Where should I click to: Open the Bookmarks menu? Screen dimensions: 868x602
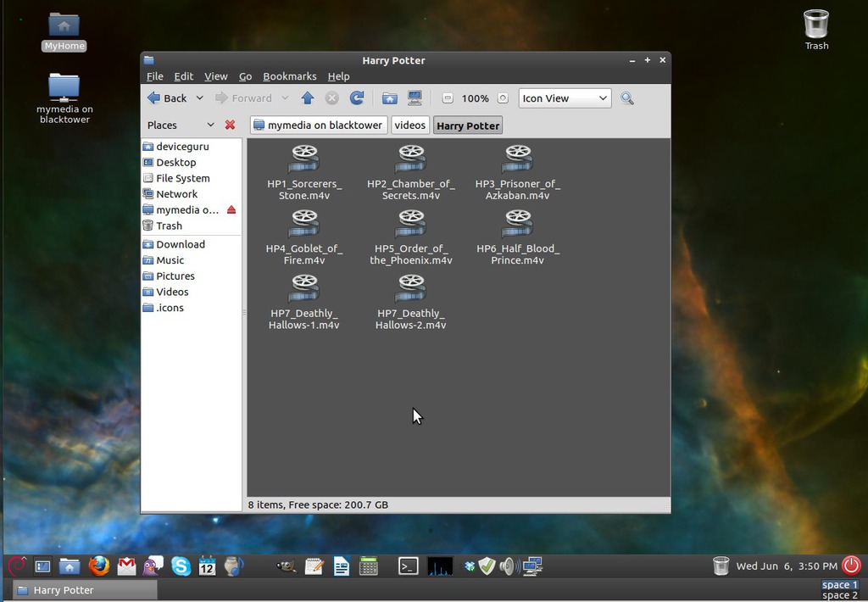pyautogui.click(x=290, y=76)
